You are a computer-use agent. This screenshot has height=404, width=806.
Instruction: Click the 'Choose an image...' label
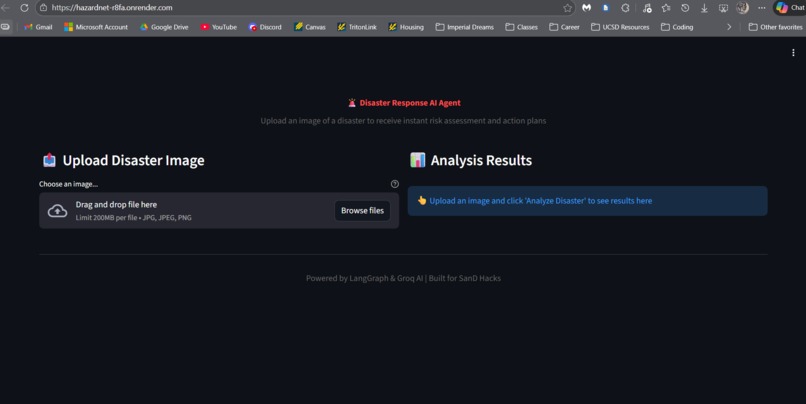pyautogui.click(x=68, y=184)
